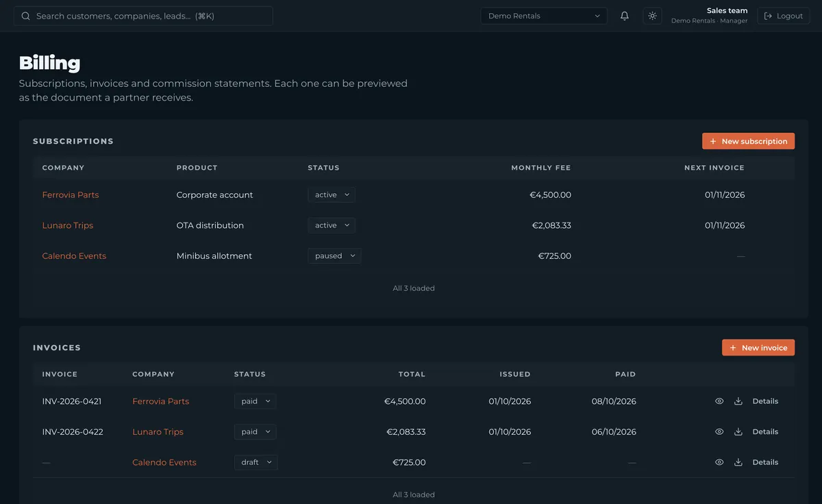Image resolution: width=822 pixels, height=504 pixels.
Task: Click the Next Invoice column header
Action: pos(714,168)
